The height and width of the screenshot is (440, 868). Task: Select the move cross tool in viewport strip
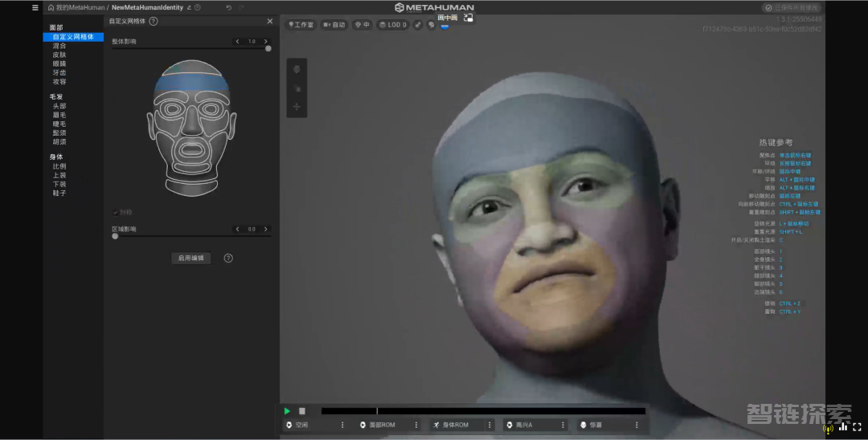297,107
